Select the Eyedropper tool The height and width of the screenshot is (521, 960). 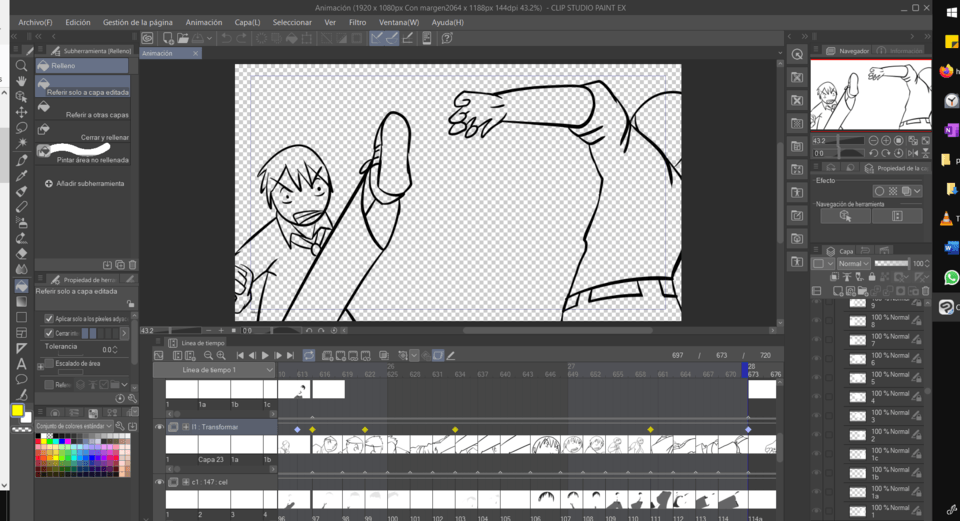21,176
